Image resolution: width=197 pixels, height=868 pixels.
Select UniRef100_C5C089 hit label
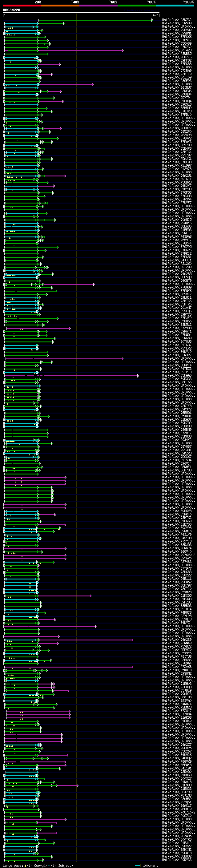[x=176, y=43]
